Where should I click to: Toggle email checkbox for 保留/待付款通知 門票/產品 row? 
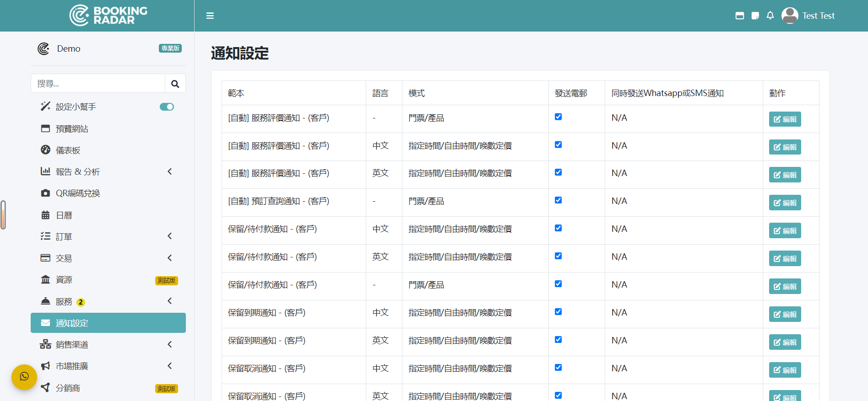pyautogui.click(x=558, y=284)
